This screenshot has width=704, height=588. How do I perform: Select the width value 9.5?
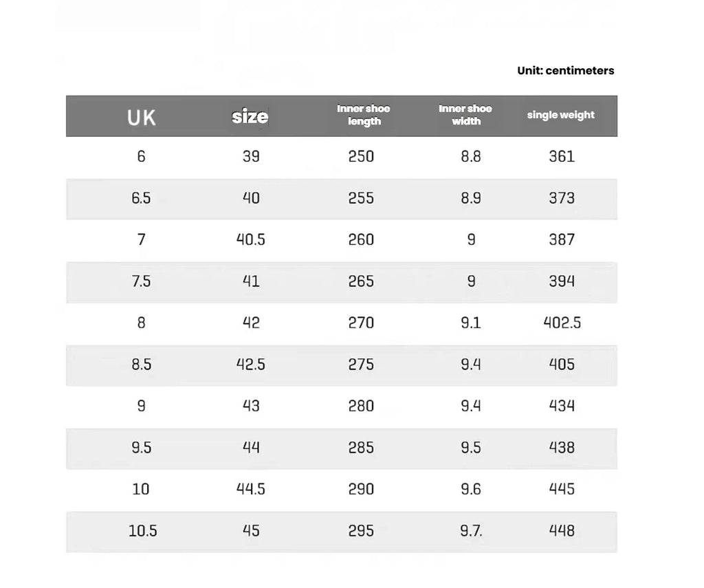(x=471, y=448)
